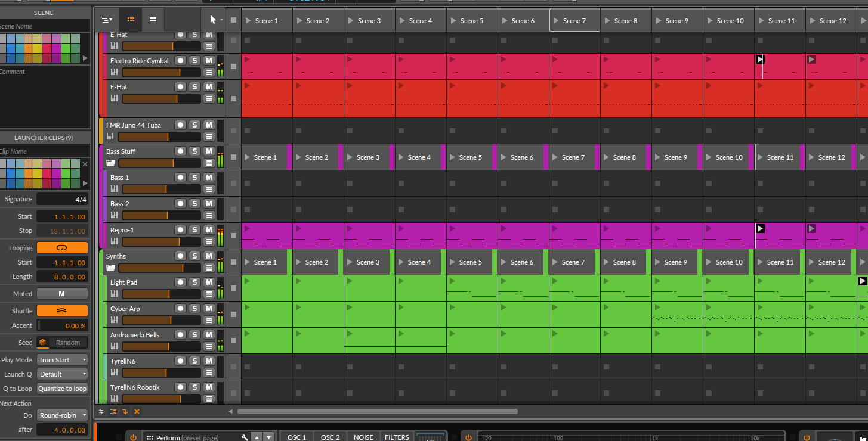Viewport: 868px width, 441px height.
Task: Click the wrench icon beside Perform preset page
Action: (245, 437)
